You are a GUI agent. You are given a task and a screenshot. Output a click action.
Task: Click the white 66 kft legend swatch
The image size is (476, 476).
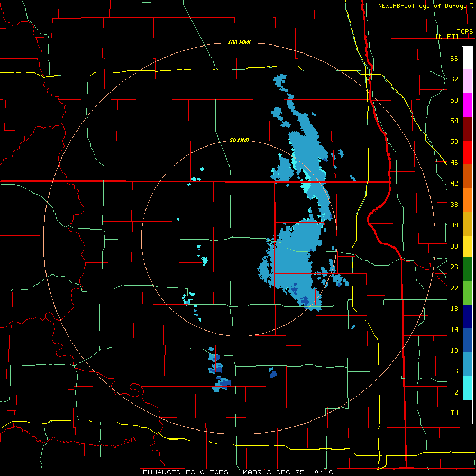pyautogui.click(x=467, y=58)
